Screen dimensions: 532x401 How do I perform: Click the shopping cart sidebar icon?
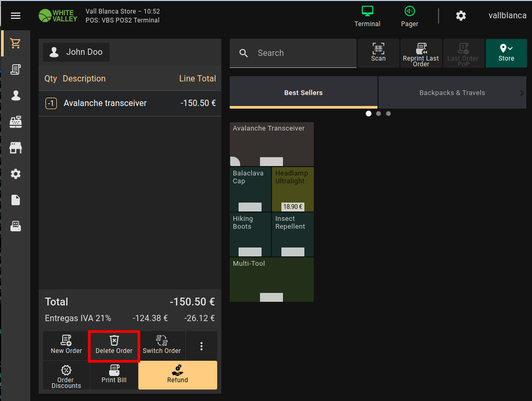point(16,44)
